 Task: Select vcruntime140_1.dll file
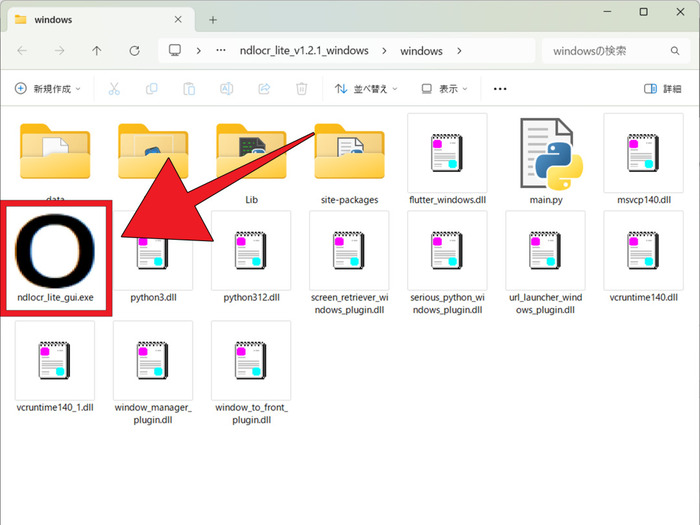click(x=55, y=367)
